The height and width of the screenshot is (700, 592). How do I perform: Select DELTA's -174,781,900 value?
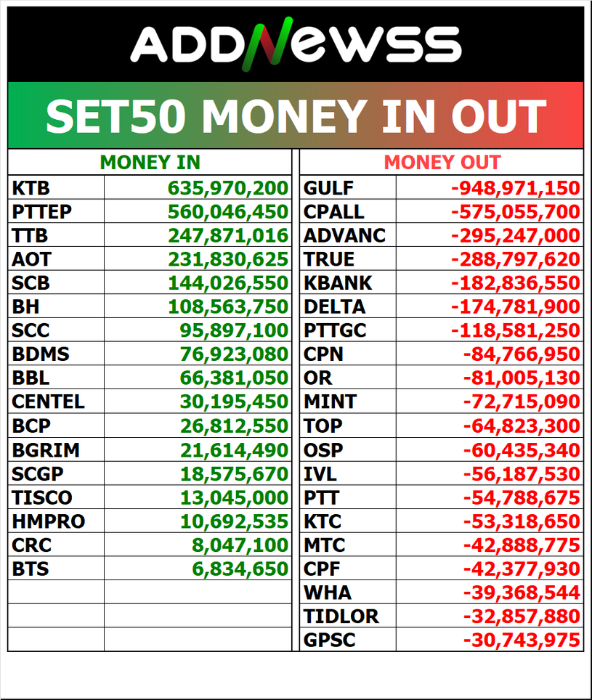(x=516, y=306)
